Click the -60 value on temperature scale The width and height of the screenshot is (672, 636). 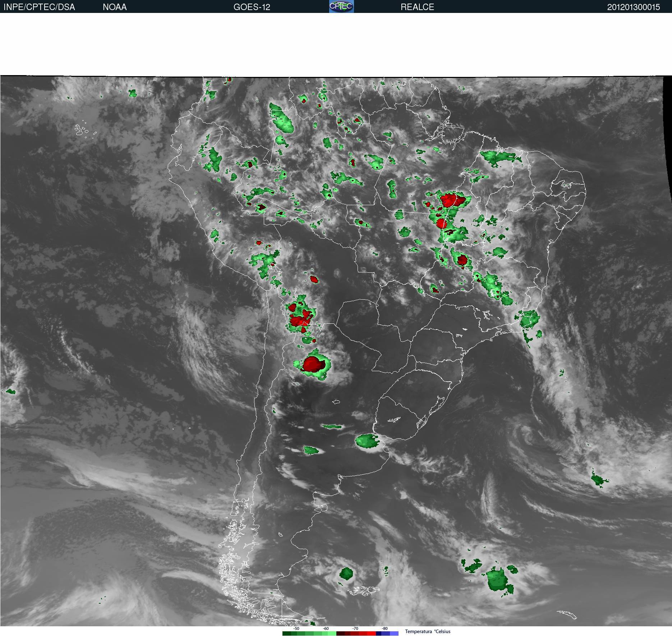click(326, 628)
